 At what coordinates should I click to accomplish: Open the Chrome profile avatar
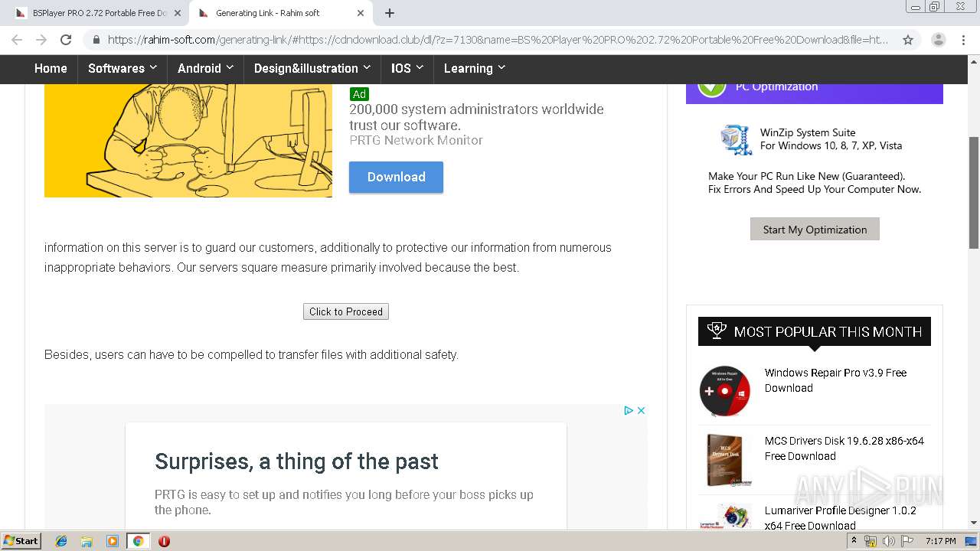938,40
